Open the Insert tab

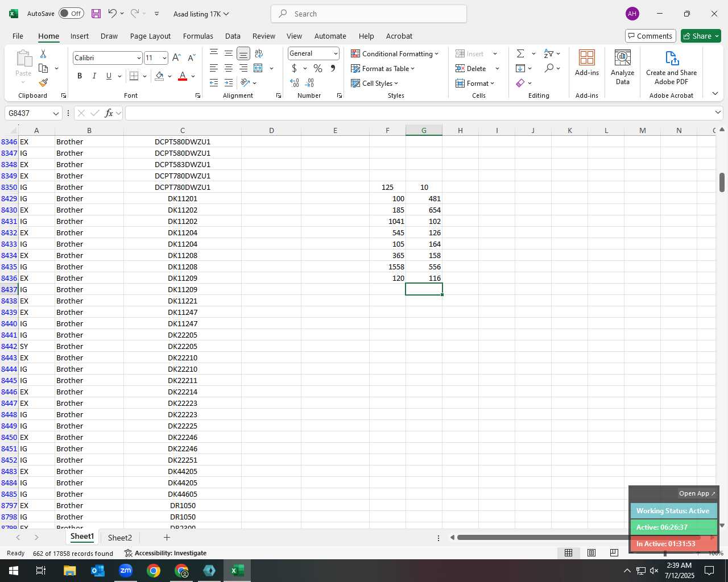[x=80, y=36]
